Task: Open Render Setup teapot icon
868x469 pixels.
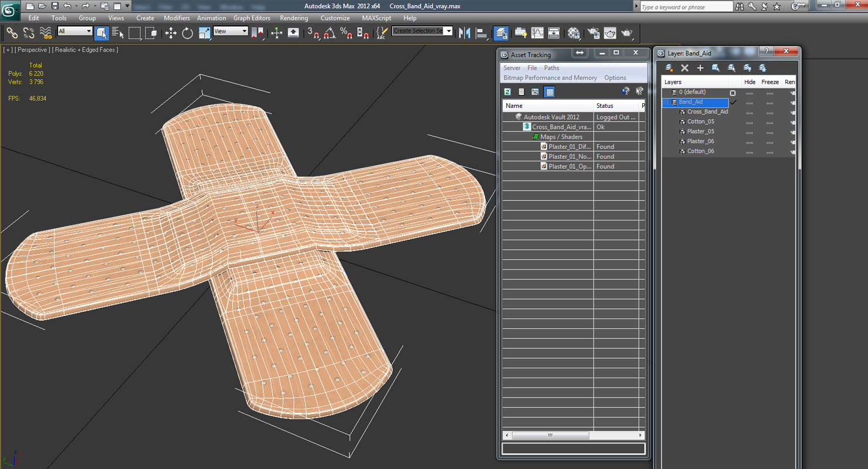Action: click(594, 33)
